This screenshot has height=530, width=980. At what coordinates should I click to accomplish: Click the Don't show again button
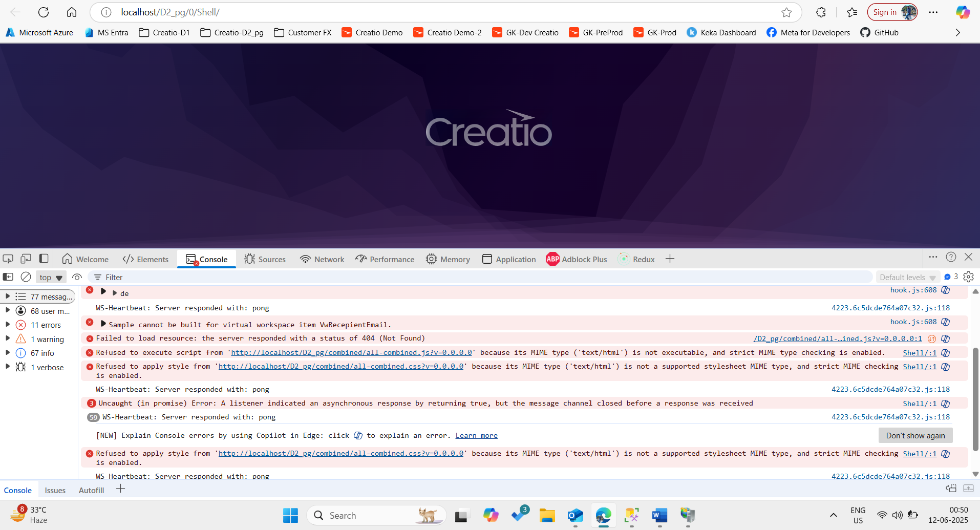point(915,436)
